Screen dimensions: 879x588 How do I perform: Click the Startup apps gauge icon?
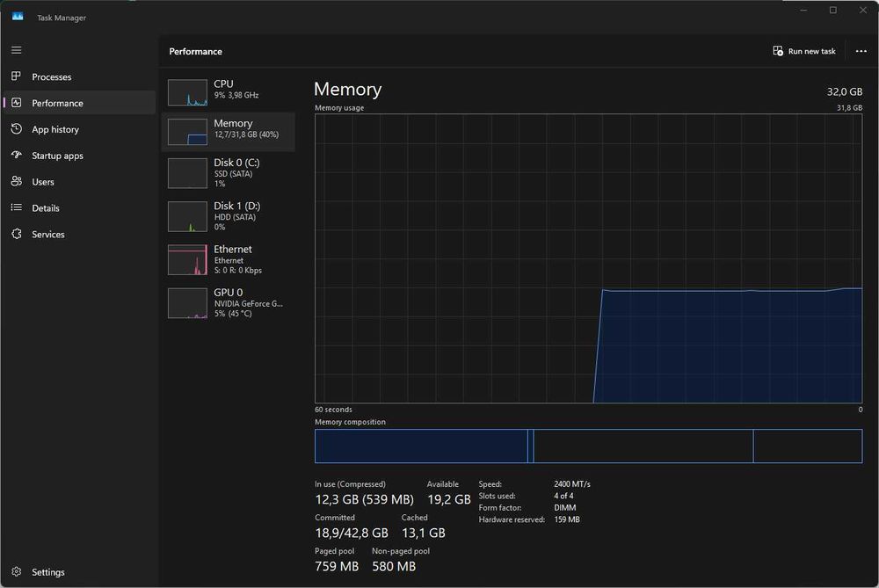[x=16, y=155]
